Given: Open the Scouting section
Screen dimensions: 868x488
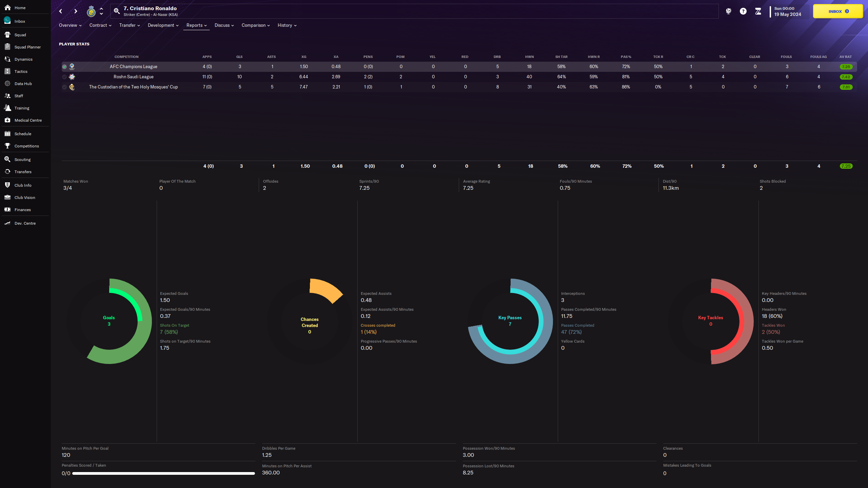Looking at the screenshot, I should (24, 159).
